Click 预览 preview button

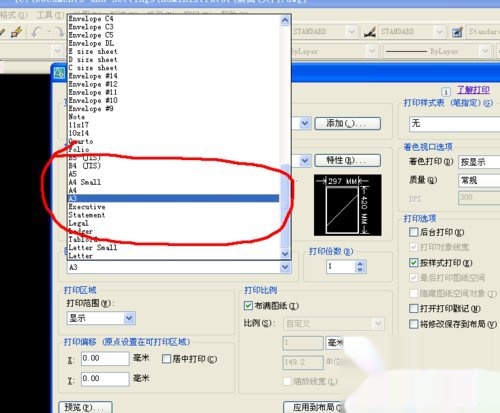(x=85, y=407)
